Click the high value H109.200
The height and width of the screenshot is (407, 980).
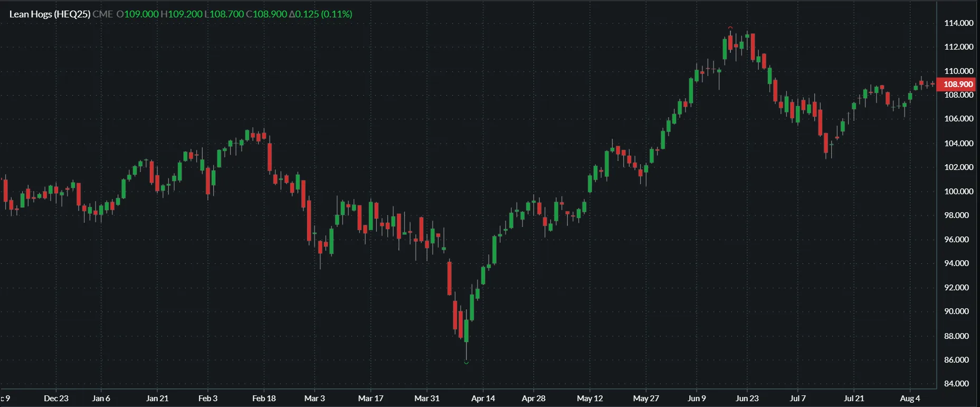(x=182, y=14)
